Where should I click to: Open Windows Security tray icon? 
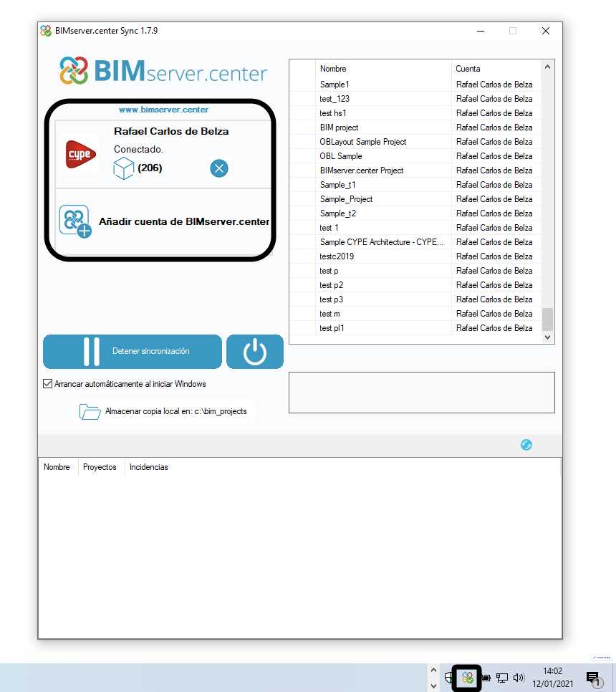(x=448, y=678)
